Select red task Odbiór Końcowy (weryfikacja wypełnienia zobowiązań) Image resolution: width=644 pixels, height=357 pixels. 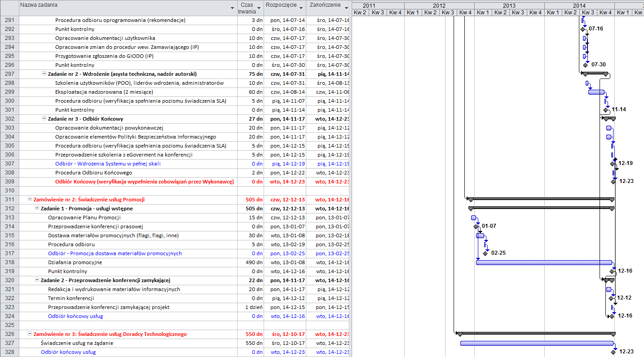144,182
